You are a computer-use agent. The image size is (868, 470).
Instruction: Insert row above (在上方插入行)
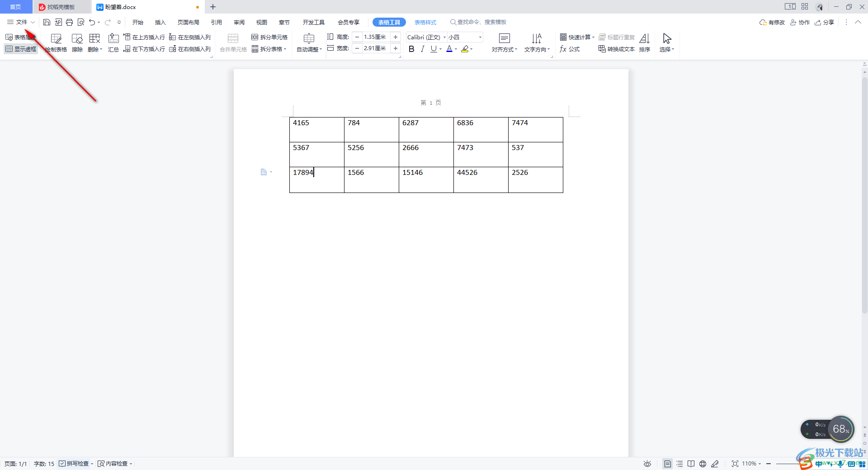click(x=144, y=37)
